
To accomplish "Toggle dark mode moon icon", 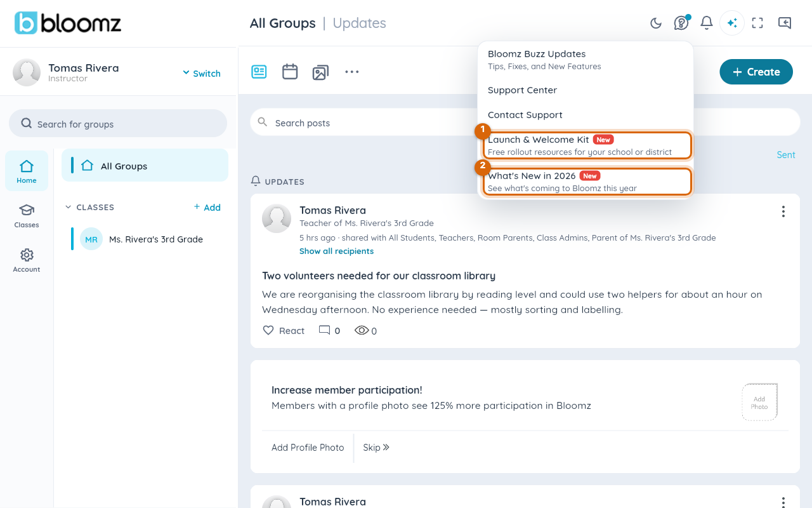I will pyautogui.click(x=656, y=23).
